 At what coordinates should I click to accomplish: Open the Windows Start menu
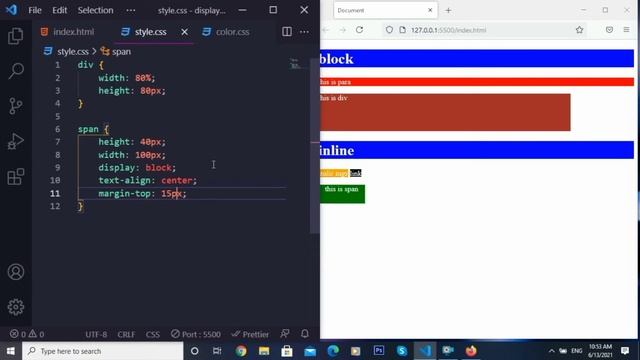coord(11,351)
